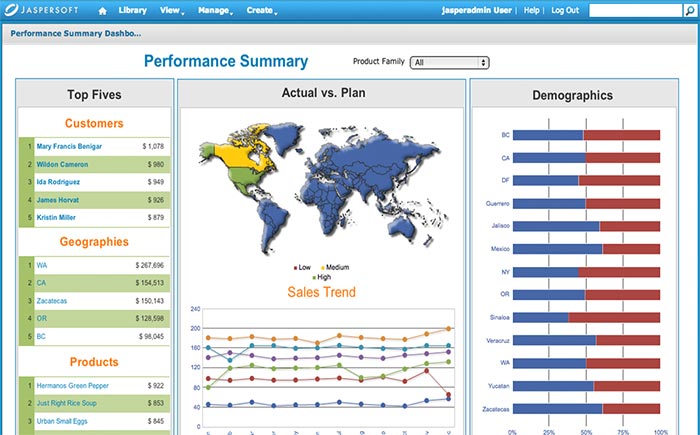
Task: Open the Hermanos Green Pepper product
Action: [x=72, y=385]
